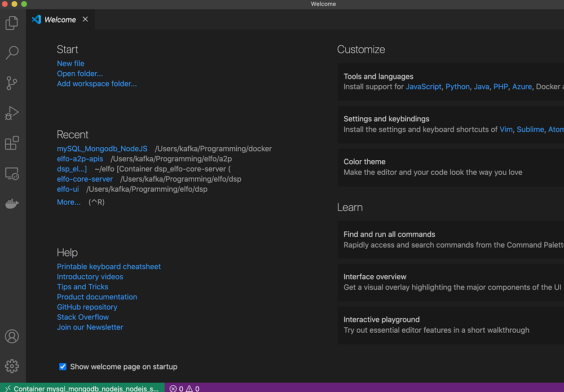Open the Color theme card
The height and width of the screenshot is (392, 564).
(x=451, y=167)
